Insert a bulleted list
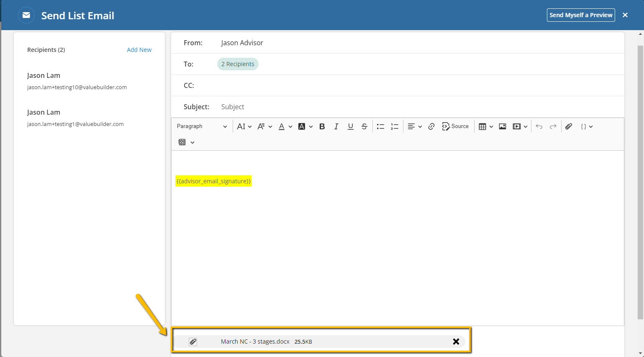The width and height of the screenshot is (644, 357). [x=380, y=126]
